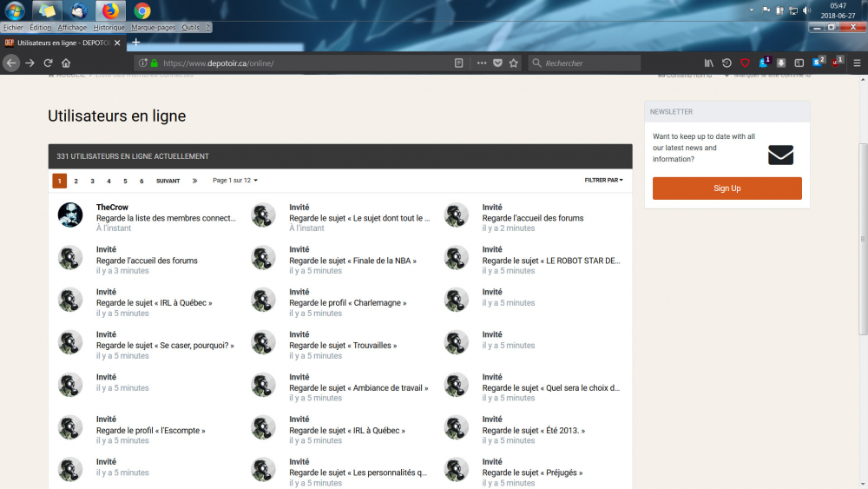Open the downloads arrow icon

(781, 63)
